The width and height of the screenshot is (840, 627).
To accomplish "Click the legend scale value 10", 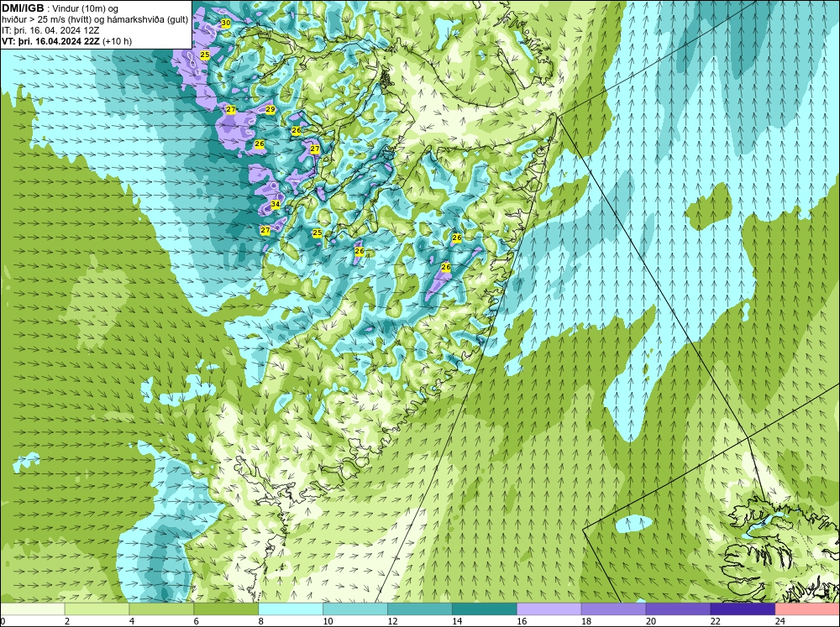I will tap(328, 621).
